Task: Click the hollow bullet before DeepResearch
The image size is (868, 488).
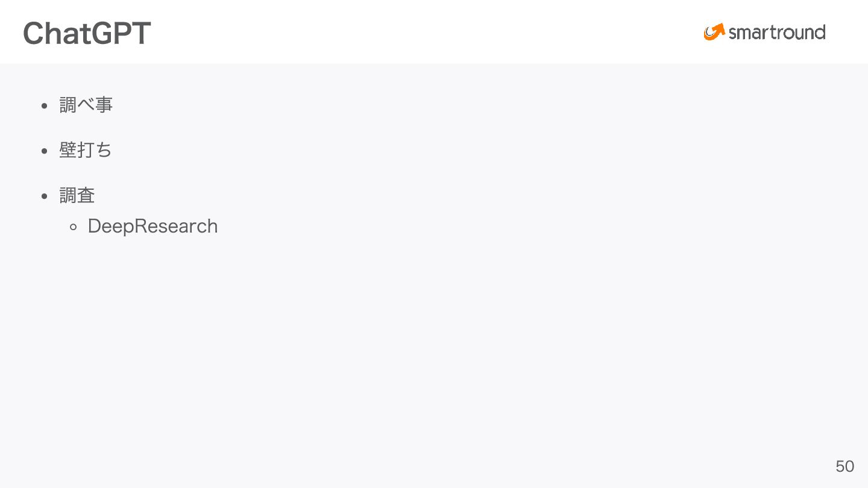Action: [74, 227]
